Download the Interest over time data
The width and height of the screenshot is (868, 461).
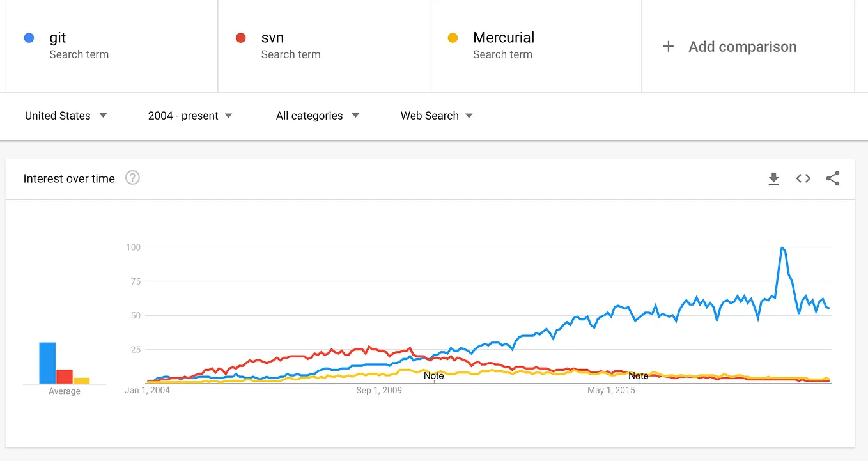click(x=773, y=179)
